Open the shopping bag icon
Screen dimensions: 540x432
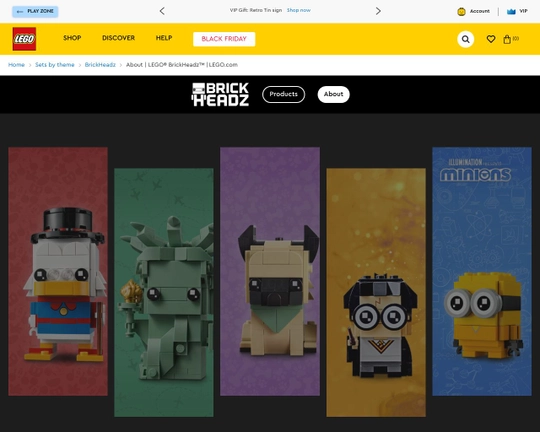tap(507, 39)
